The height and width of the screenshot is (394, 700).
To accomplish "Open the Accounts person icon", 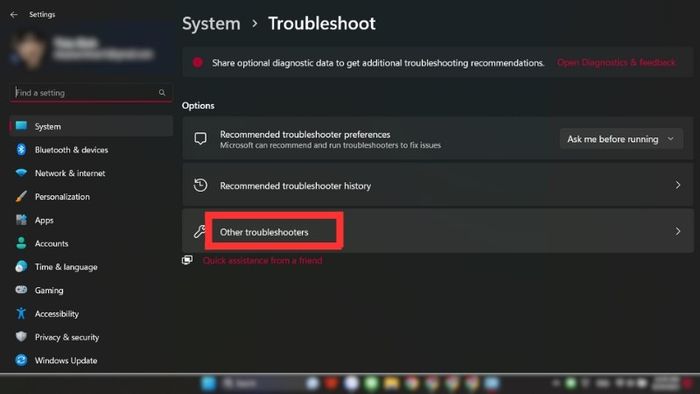I will pos(21,243).
